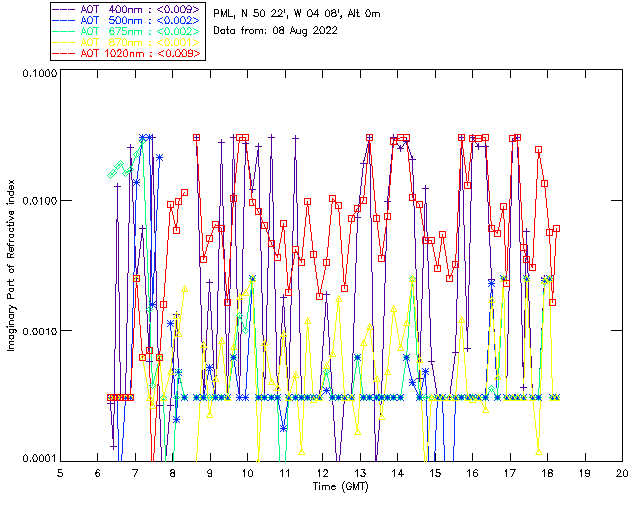Image resolution: width=640 pixels, height=512 pixels.
Task: Click the x-axis tick label 15
Action: (x=435, y=473)
